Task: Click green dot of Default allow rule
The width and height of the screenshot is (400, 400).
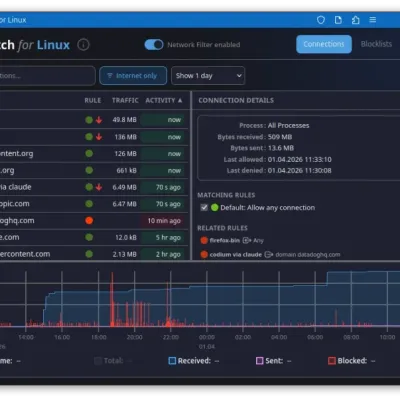Action: click(215, 208)
